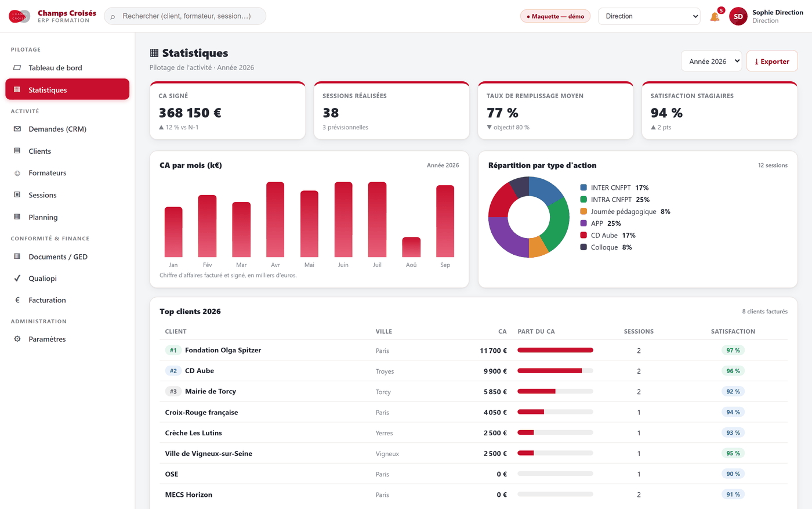
Task: Open the Direction role dropdown
Action: click(x=649, y=16)
